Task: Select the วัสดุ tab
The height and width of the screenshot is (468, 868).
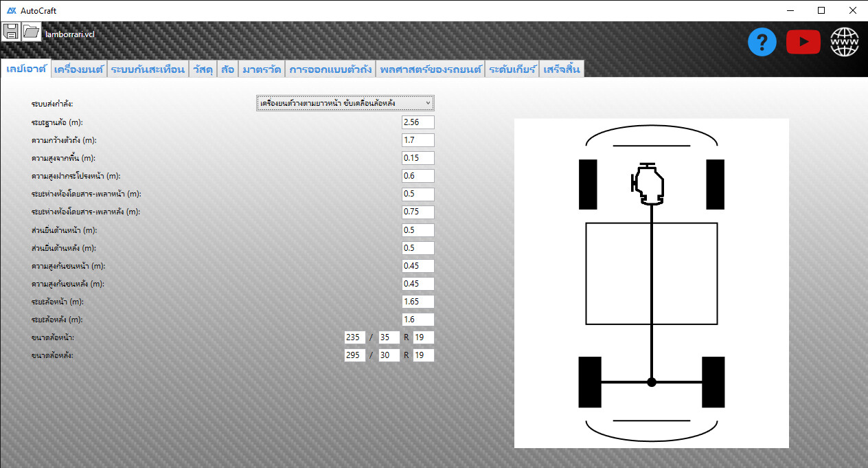Action: click(x=203, y=69)
